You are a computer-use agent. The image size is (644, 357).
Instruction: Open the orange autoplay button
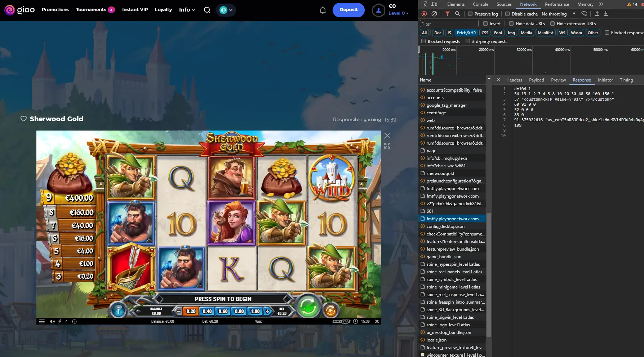(x=330, y=310)
